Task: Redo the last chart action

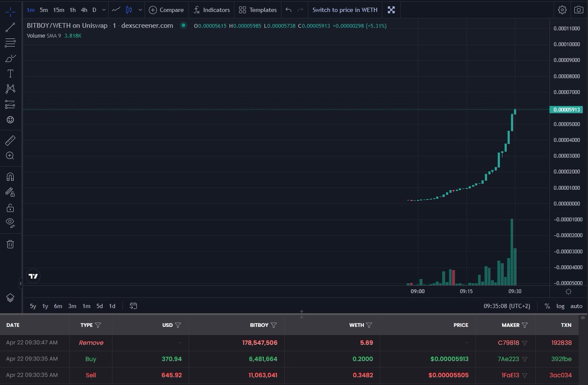Action: [300, 10]
